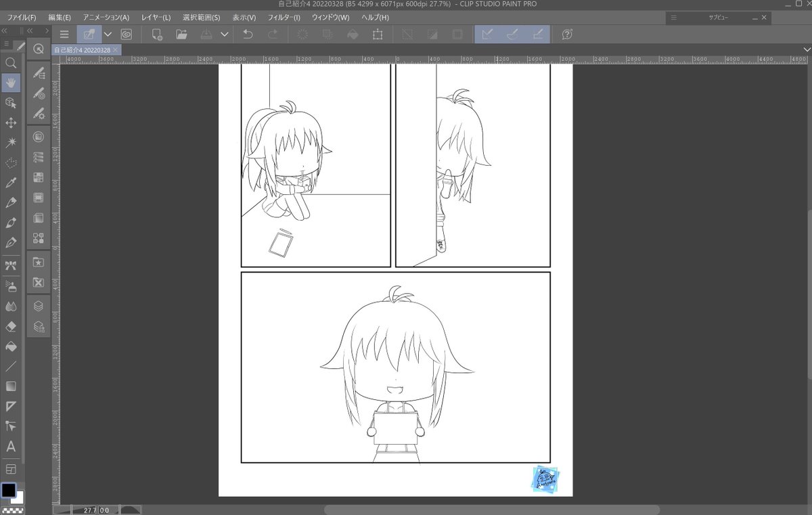Open the Tool Property palette icon
Screen dimensions: 812x515
[x=39, y=114]
